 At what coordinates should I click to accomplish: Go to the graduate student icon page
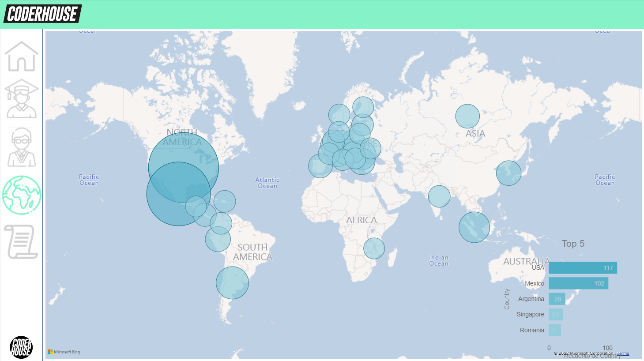pos(21,99)
